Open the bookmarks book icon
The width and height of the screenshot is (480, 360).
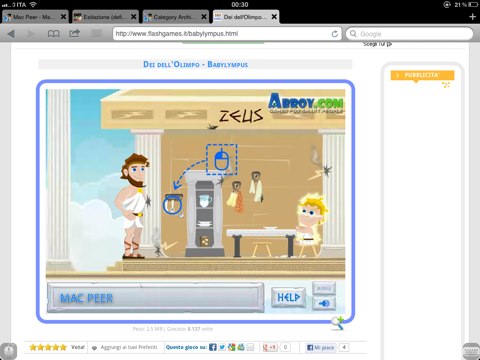(53, 34)
